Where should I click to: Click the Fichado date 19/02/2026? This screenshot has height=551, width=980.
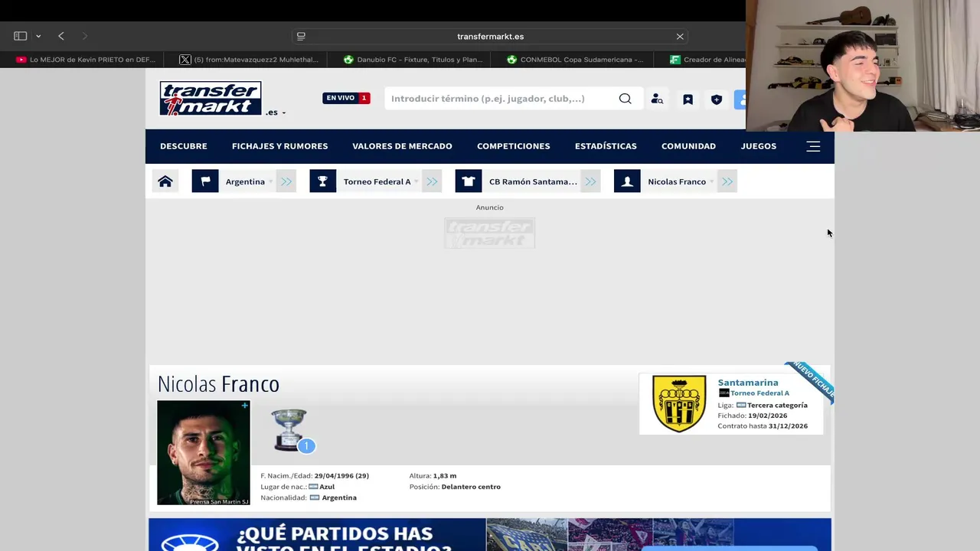[767, 416]
